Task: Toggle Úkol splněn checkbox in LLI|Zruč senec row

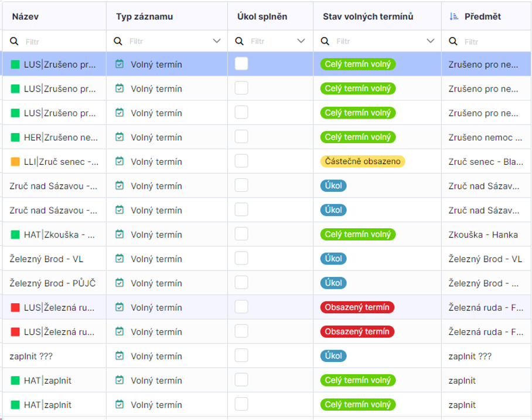Action: (x=241, y=161)
